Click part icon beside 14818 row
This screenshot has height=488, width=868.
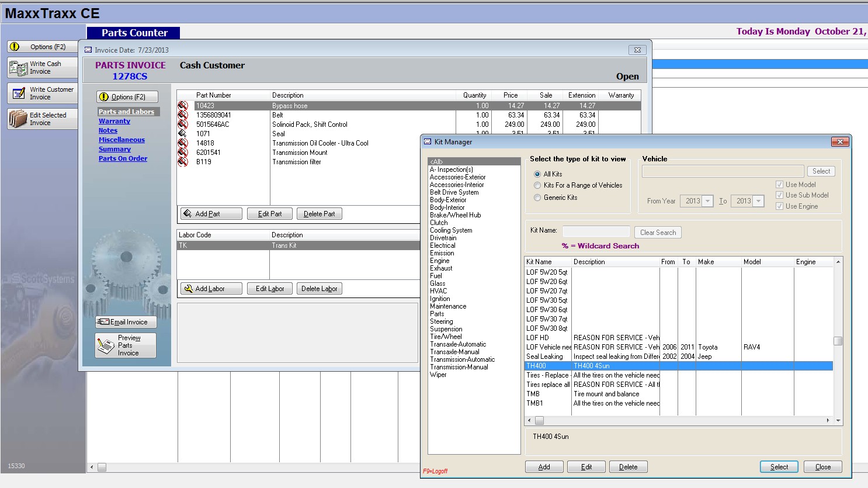pyautogui.click(x=183, y=143)
